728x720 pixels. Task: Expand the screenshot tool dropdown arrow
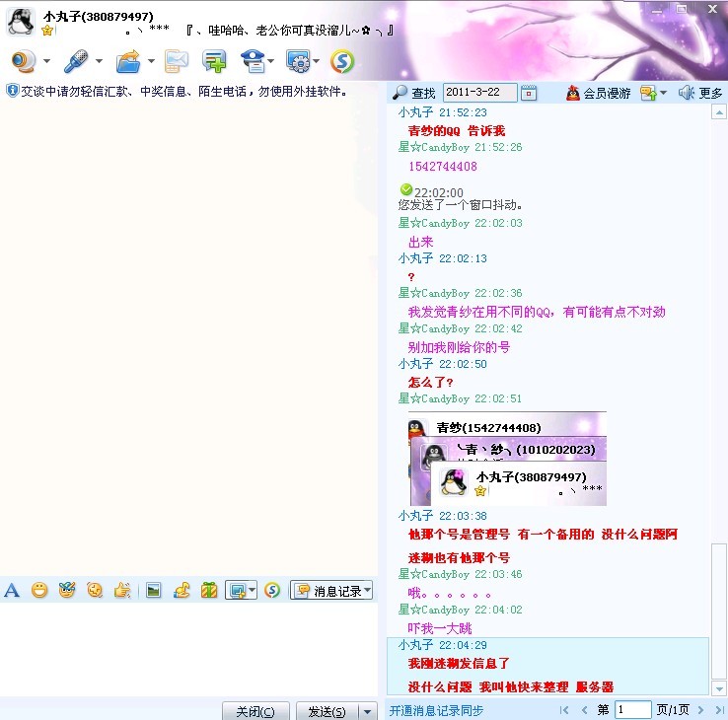[252, 591]
